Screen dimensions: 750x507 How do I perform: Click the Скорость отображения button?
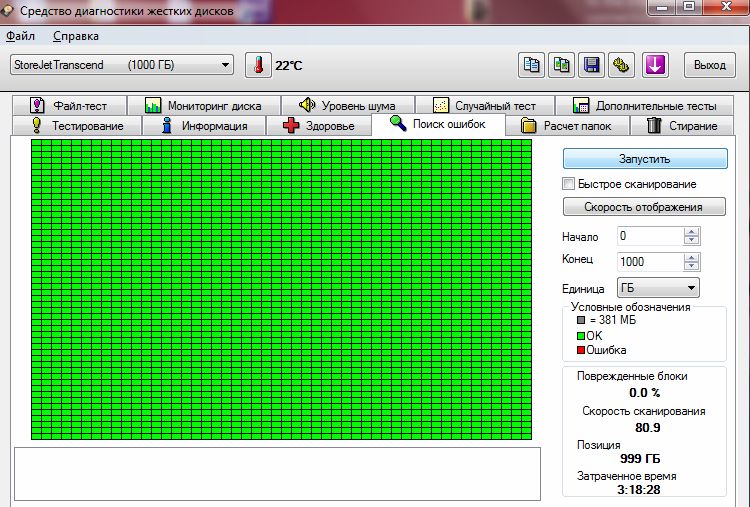(x=645, y=207)
